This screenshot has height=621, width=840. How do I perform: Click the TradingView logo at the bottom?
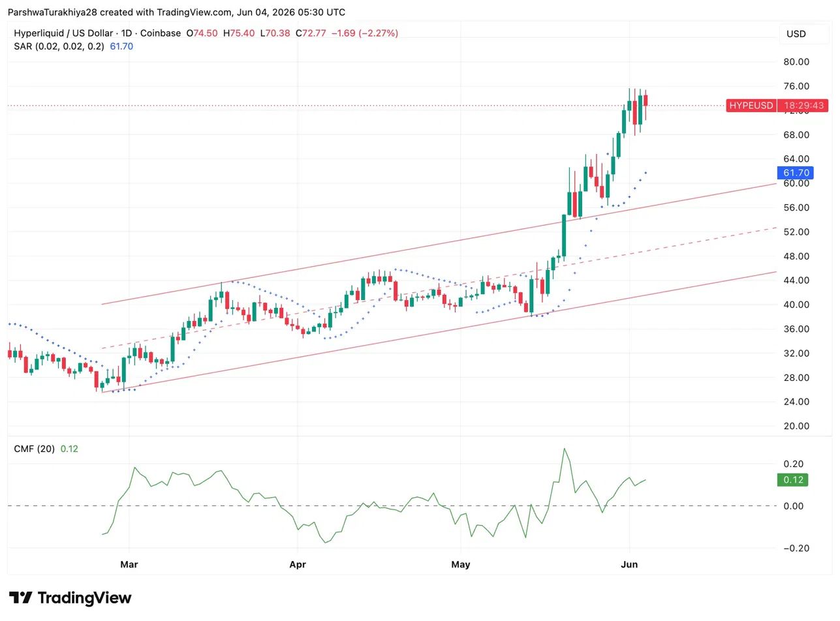click(x=70, y=598)
